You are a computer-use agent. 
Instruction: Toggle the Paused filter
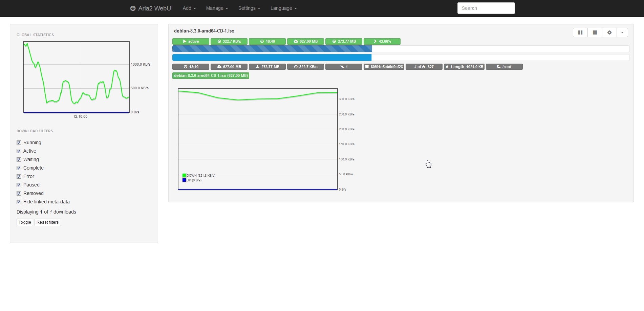[19, 185]
